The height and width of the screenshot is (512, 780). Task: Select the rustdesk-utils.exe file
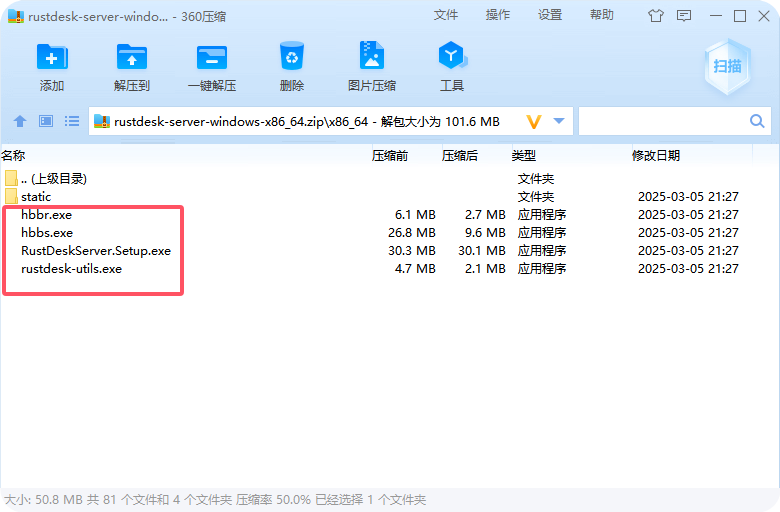(x=71, y=269)
